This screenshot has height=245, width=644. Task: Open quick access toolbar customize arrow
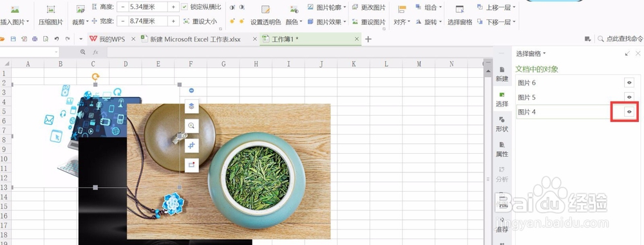[81, 39]
